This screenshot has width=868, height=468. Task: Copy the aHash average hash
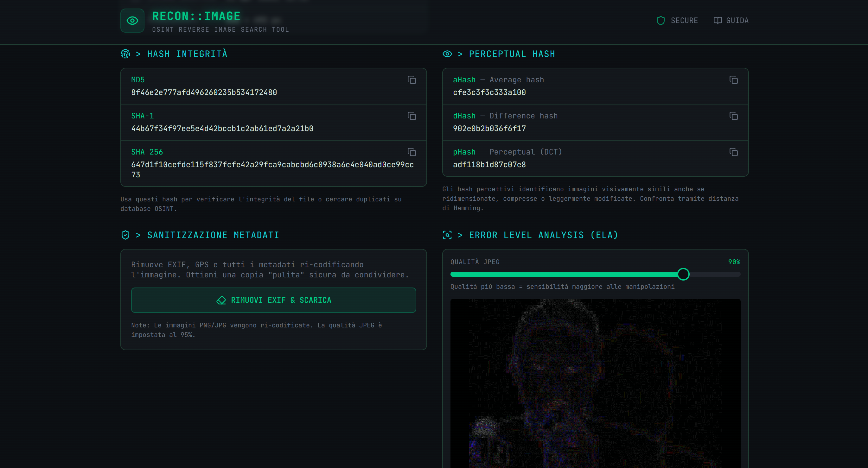coord(733,80)
